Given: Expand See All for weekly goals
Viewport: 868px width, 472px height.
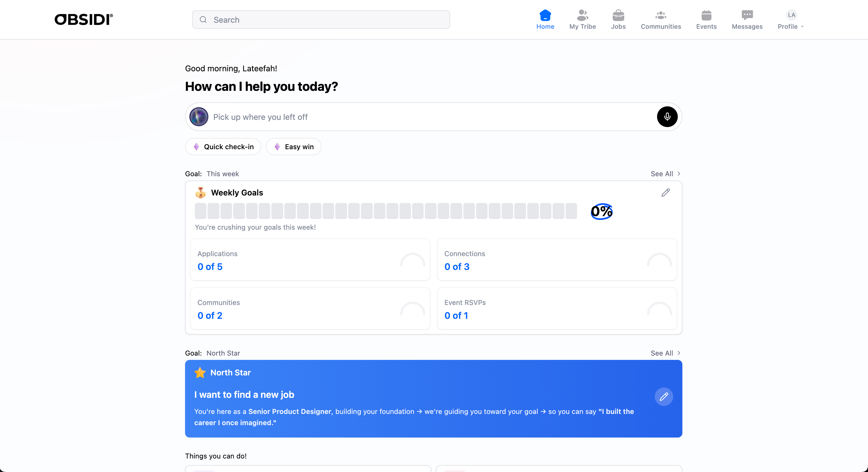Looking at the screenshot, I should (665, 174).
